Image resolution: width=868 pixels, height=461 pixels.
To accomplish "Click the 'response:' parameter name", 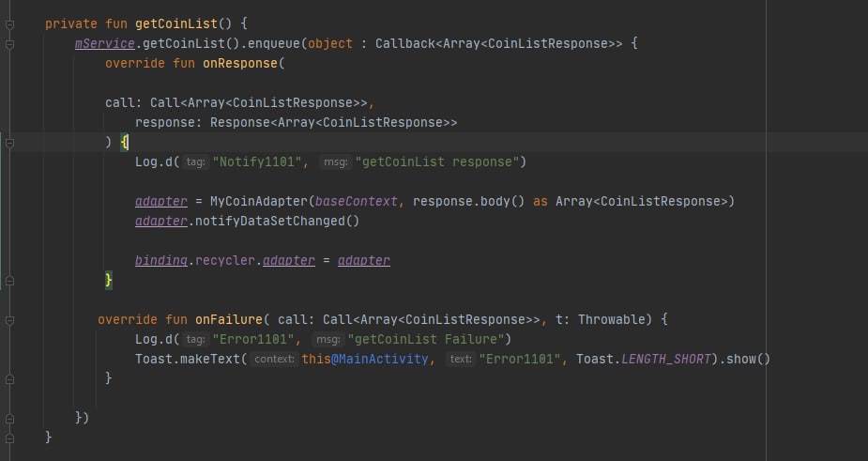I will [x=168, y=122].
